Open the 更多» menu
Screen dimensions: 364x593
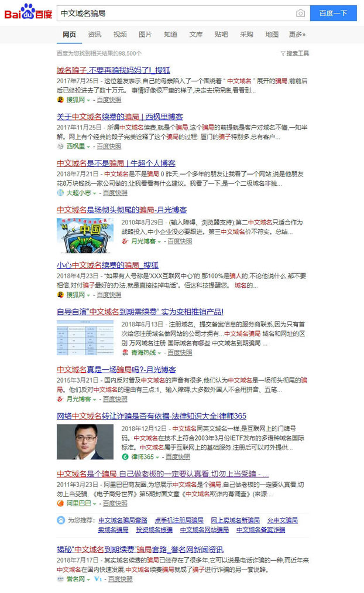297,35
